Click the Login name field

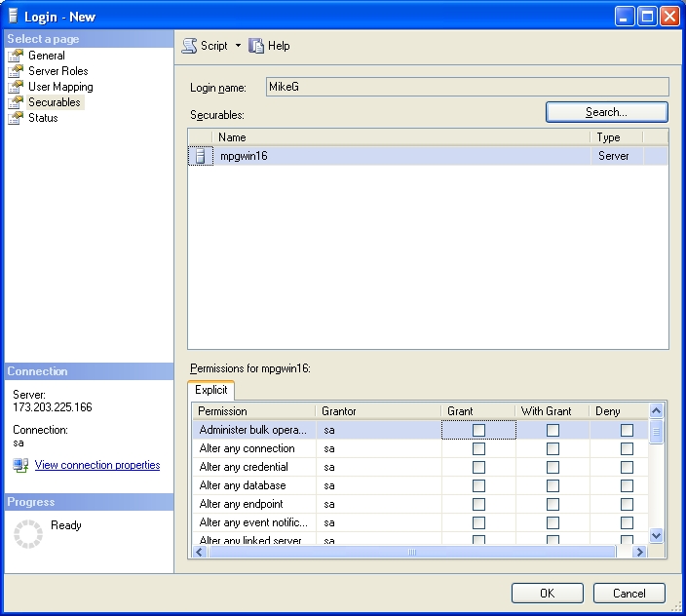coord(466,87)
